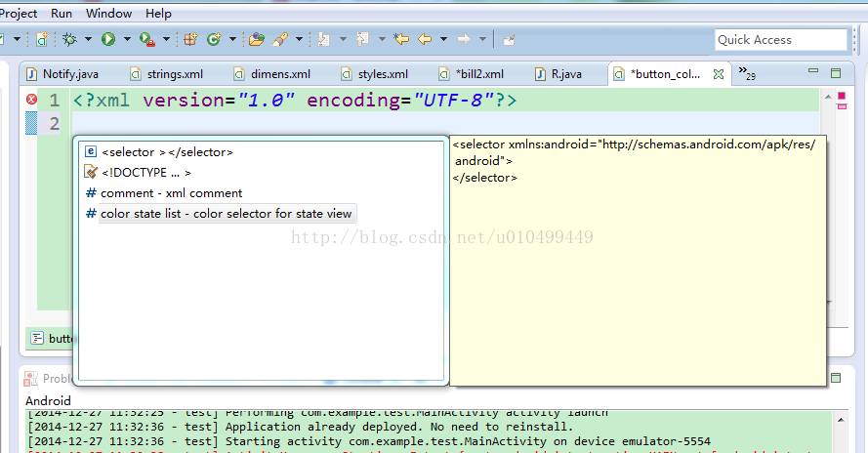Screen dimensions: 868x453
Task: Click the New Java Package icon
Action: click(190, 39)
